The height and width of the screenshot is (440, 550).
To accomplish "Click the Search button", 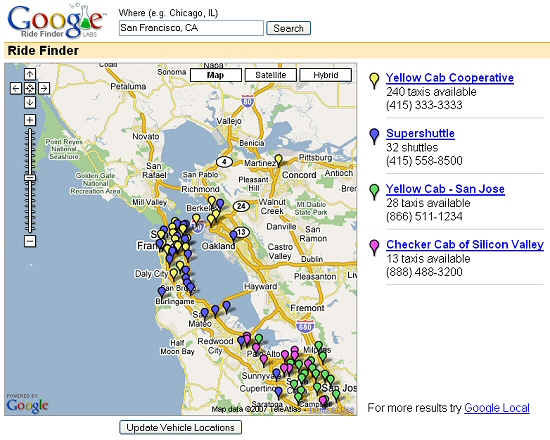I will 288,28.
